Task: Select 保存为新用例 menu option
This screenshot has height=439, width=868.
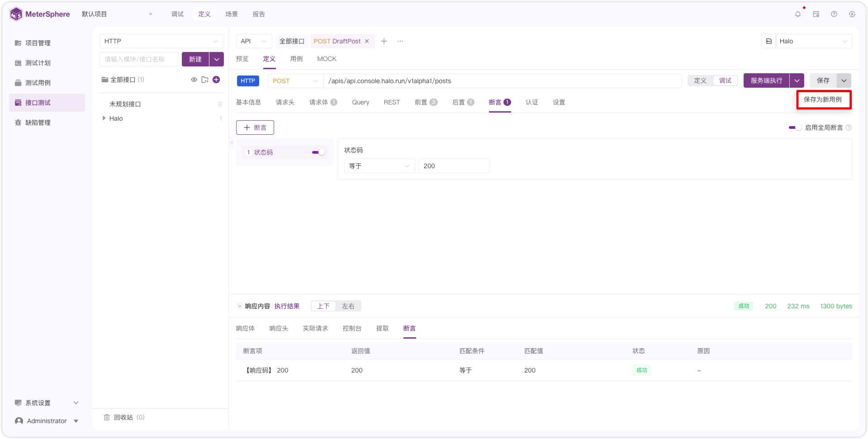Action: (823, 99)
